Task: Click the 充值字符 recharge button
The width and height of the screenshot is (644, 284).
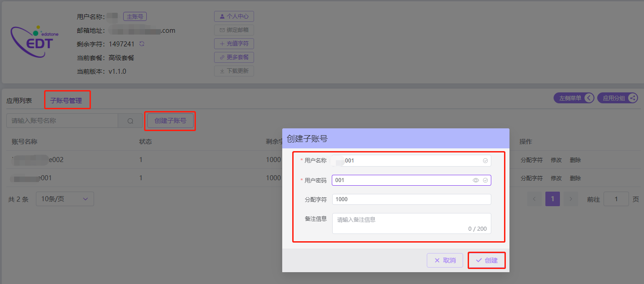Action: (x=234, y=44)
